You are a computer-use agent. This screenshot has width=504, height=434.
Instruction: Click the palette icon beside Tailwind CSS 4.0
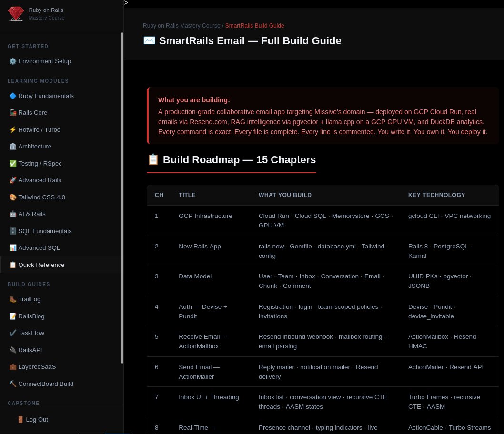click(x=13, y=197)
